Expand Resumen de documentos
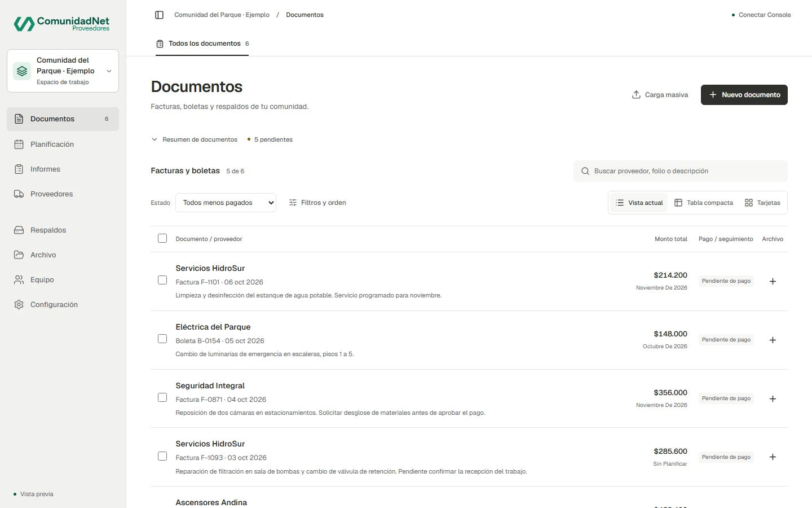The image size is (812, 508). (195, 139)
